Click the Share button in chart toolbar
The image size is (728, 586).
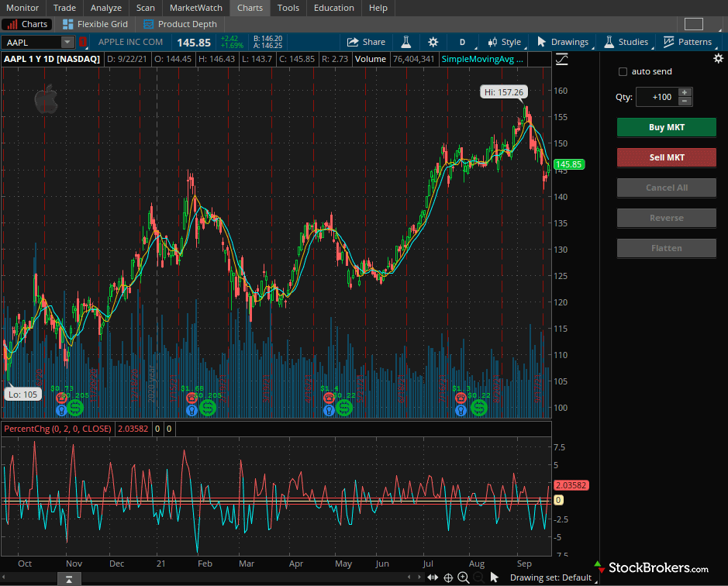pyautogui.click(x=366, y=42)
